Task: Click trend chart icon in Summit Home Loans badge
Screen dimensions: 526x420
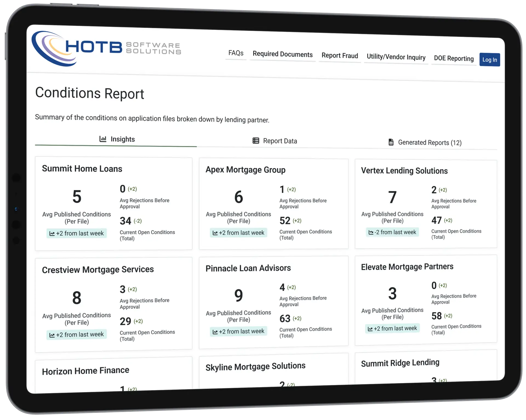Action: (52, 234)
